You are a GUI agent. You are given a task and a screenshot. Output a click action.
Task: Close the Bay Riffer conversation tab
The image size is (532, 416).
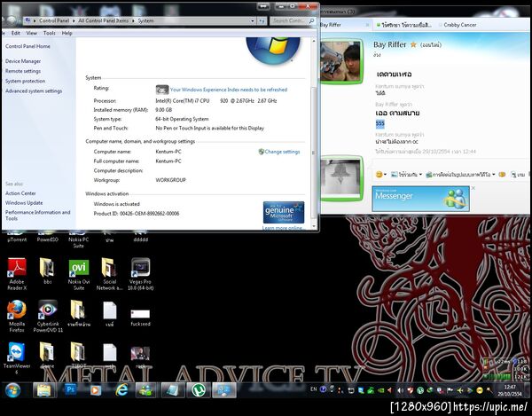367,25
